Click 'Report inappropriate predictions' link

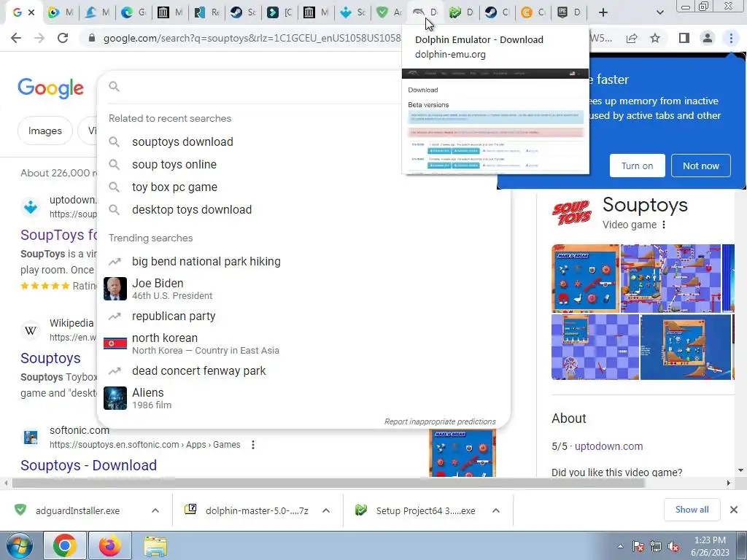tap(440, 421)
